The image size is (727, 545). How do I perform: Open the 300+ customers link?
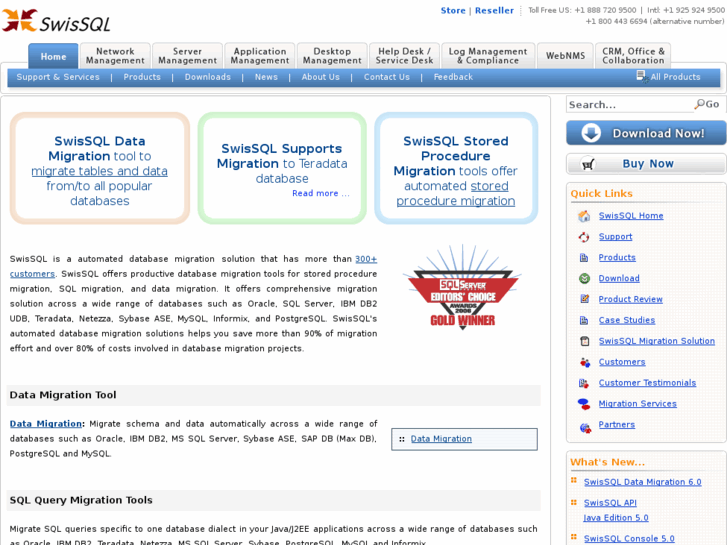[193, 266]
